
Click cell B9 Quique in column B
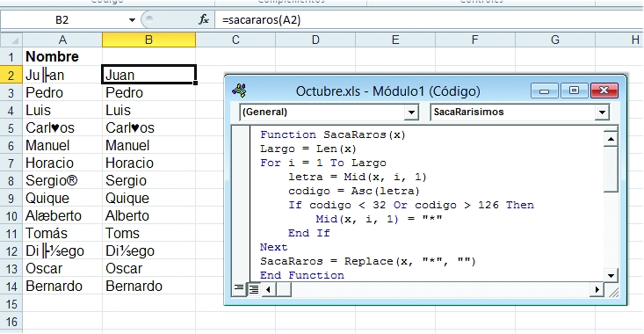point(149,199)
